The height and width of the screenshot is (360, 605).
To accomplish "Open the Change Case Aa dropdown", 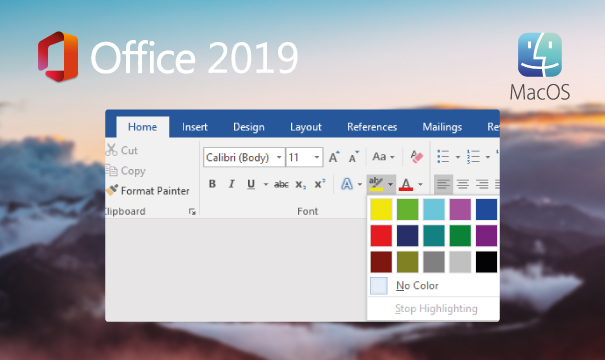I will pyautogui.click(x=383, y=157).
